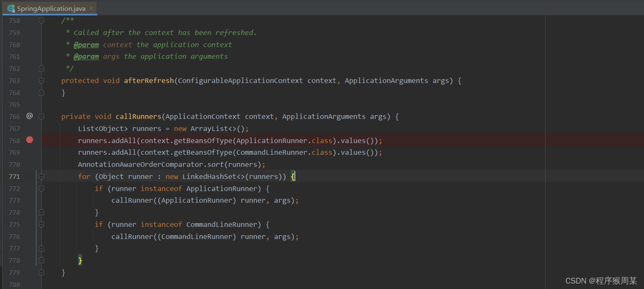Click the highlighted opening brace on line 771
Viewport: 644px width, 289px height.
(294, 176)
